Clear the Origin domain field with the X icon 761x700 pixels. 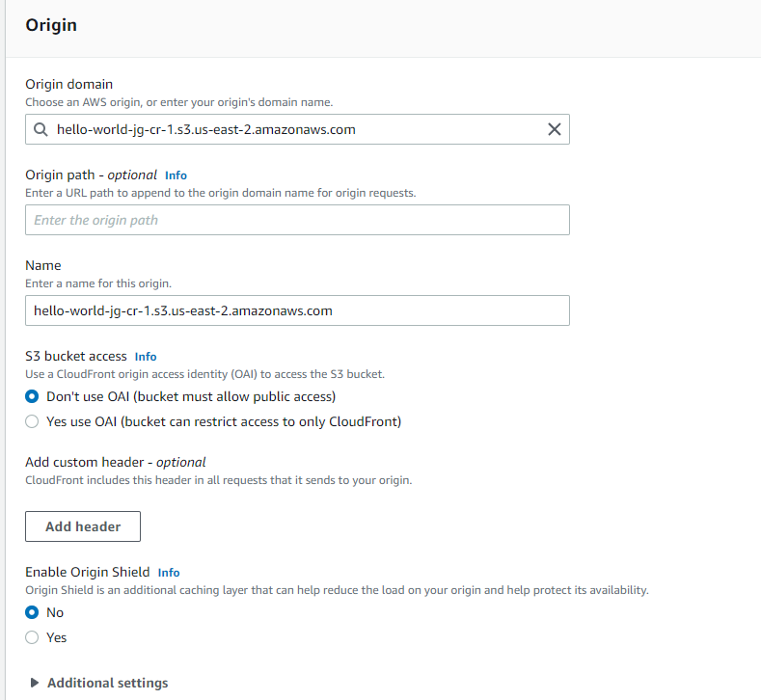point(554,129)
